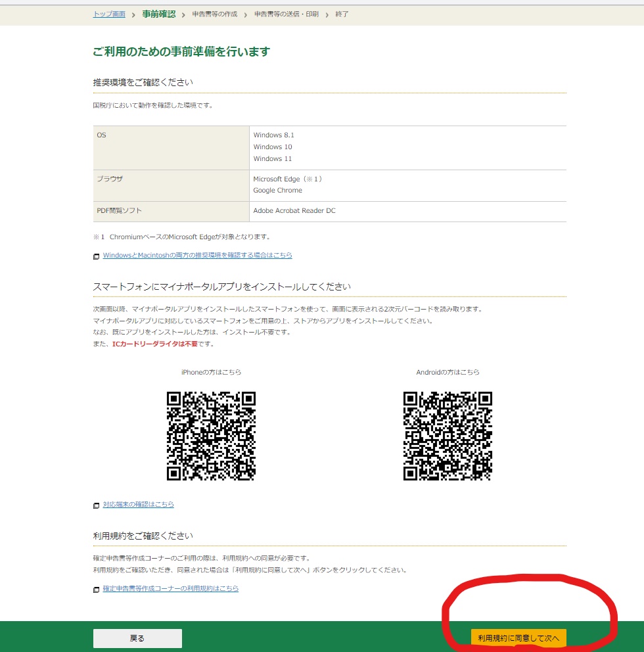This screenshot has height=652, width=644.
Task: Click the 利用規約に同意して次へ button
Action: 518,638
